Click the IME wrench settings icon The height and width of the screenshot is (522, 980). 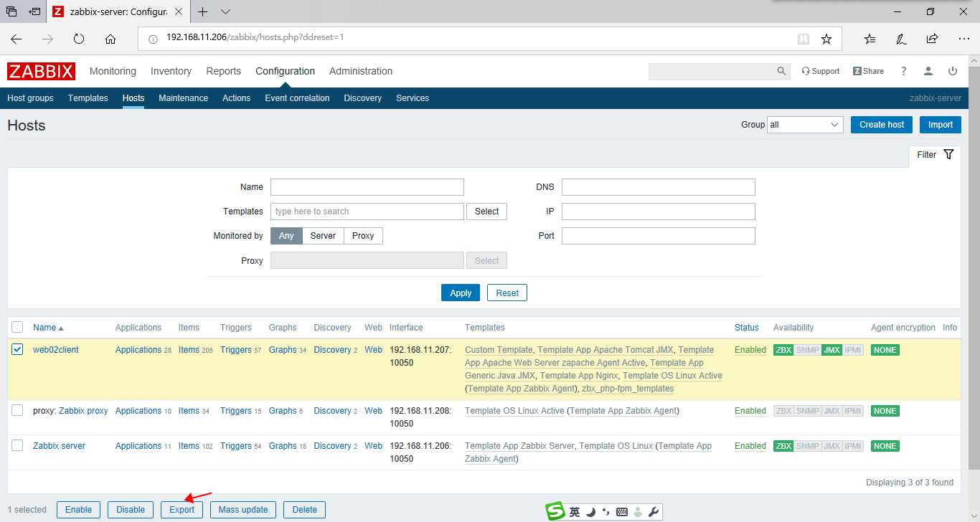[654, 512]
